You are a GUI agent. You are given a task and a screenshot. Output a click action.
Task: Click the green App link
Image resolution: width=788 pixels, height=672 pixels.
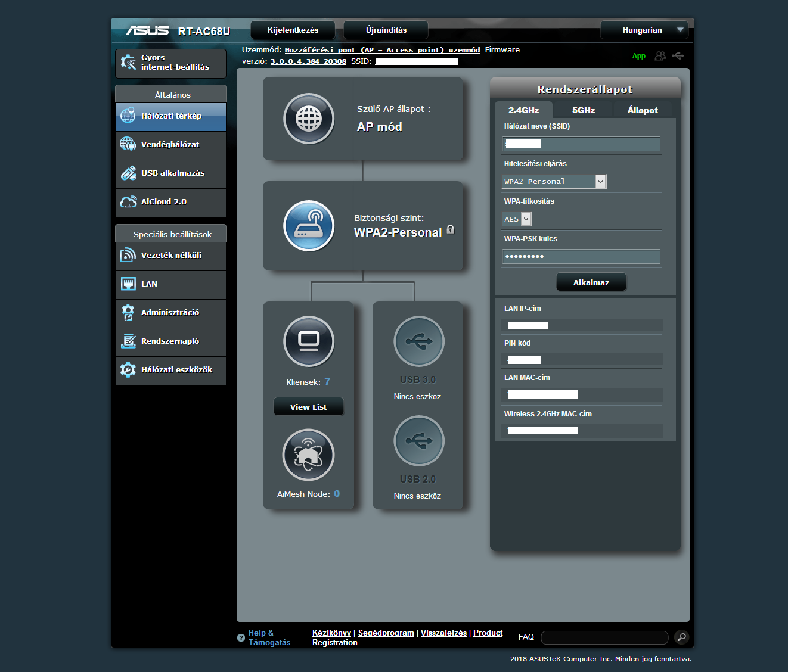point(638,56)
